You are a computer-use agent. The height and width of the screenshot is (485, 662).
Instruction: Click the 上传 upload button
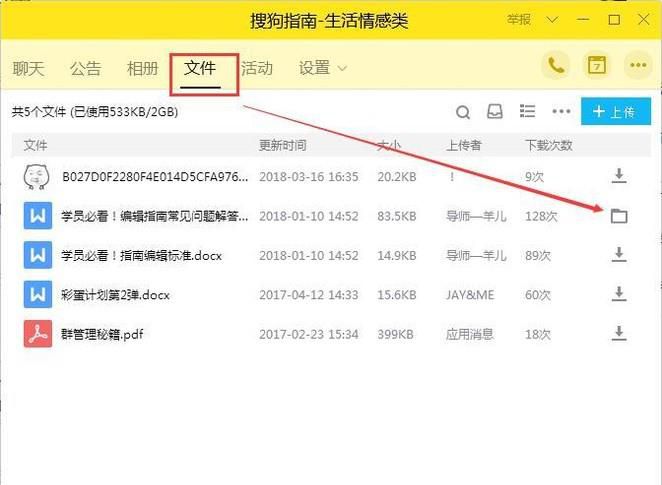tap(616, 111)
